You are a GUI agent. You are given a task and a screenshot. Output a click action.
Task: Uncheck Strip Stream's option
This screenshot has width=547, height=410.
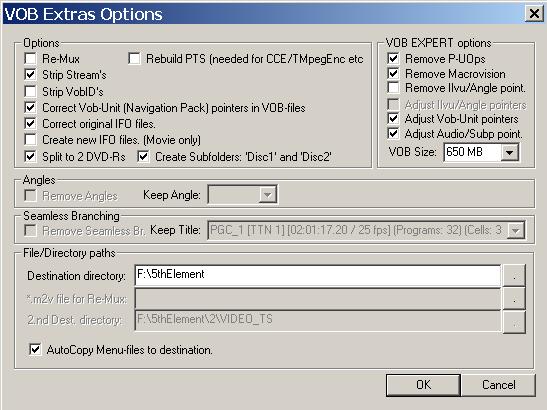[30, 74]
